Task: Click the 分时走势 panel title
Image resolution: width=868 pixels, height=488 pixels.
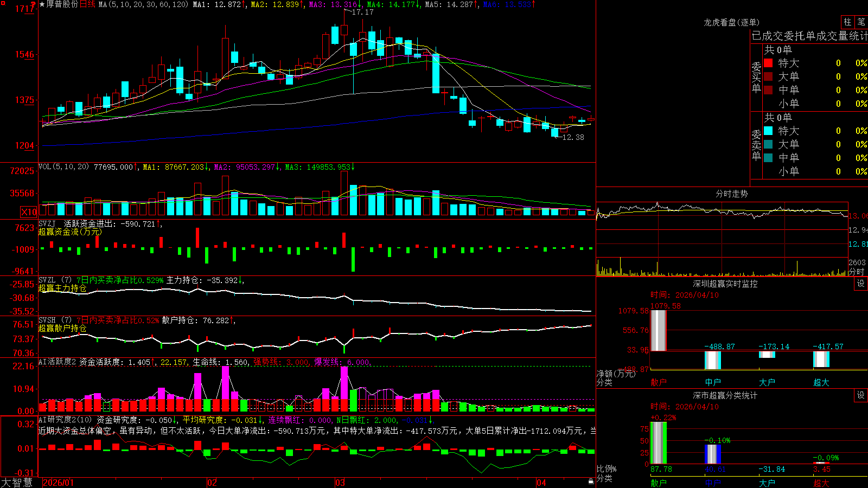Action: (731, 194)
